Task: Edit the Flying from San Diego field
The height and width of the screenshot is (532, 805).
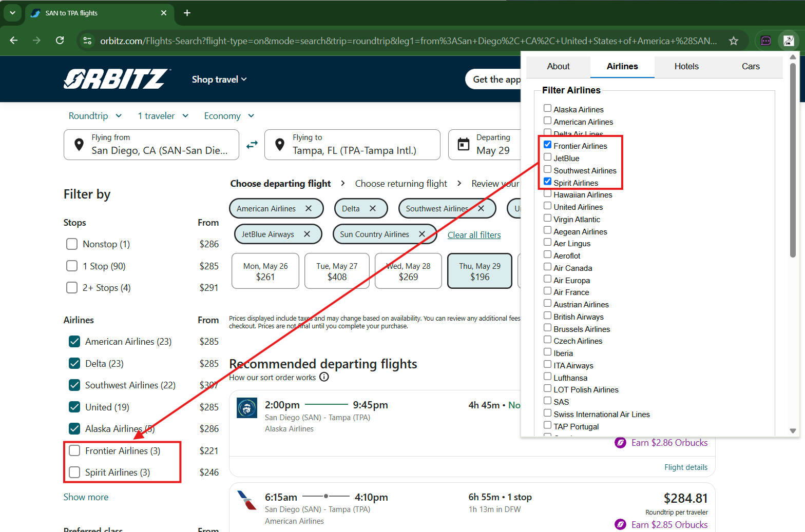Action: (x=151, y=145)
